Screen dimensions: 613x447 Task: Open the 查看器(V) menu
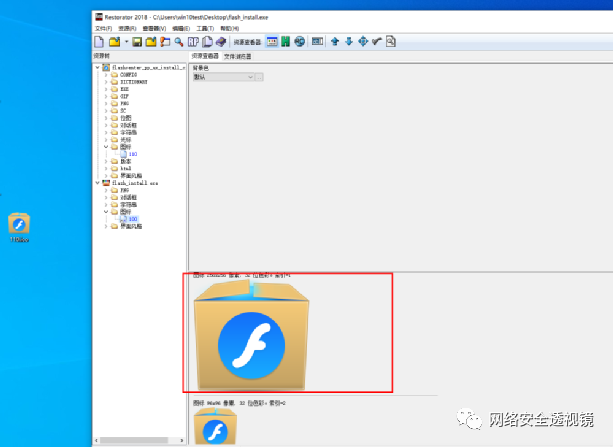pyautogui.click(x=154, y=29)
